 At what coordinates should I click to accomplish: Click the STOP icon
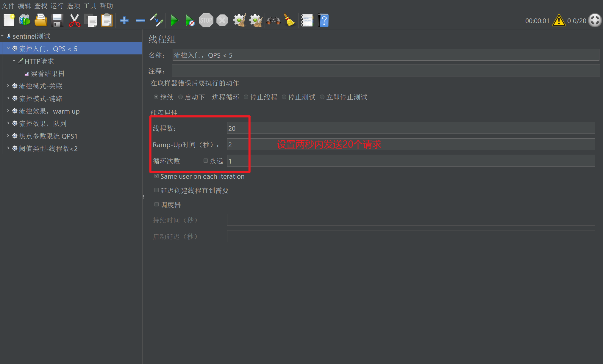click(x=206, y=21)
